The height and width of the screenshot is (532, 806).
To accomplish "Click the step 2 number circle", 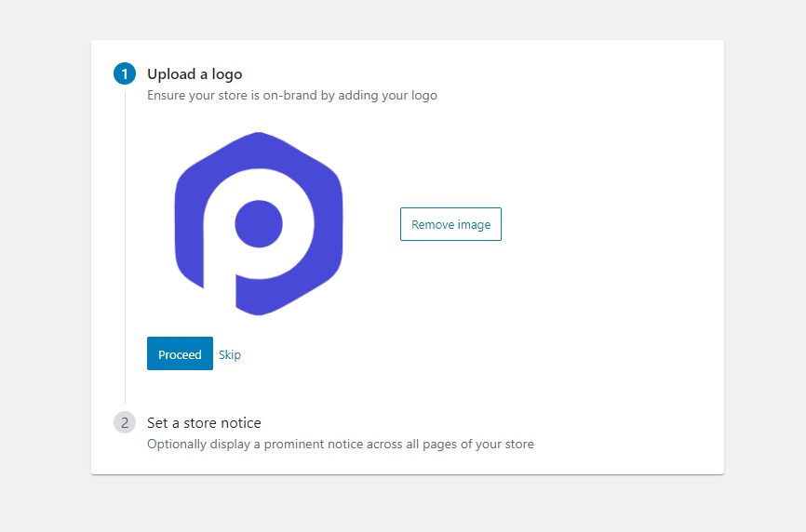I will pyautogui.click(x=125, y=422).
